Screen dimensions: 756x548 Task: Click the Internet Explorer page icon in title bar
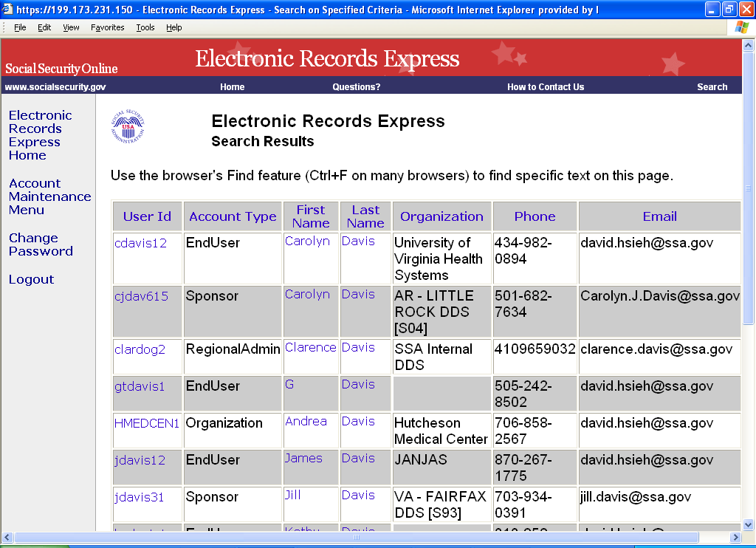[x=7, y=9]
